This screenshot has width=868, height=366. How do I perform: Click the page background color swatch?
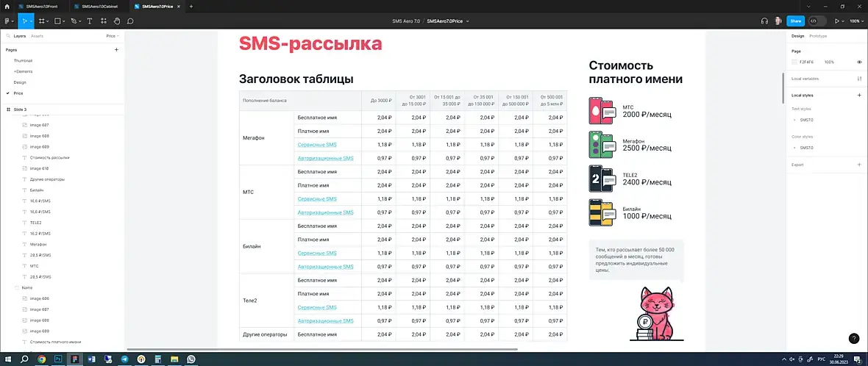point(794,62)
